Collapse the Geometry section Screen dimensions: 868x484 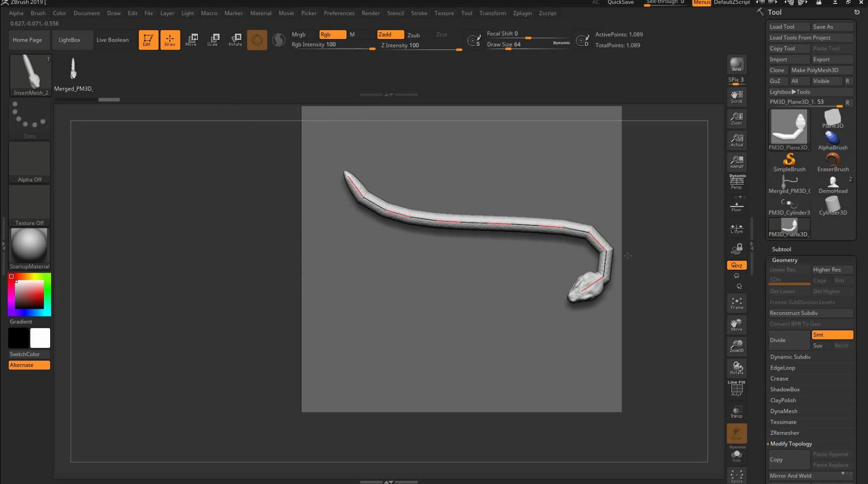pyautogui.click(x=784, y=260)
